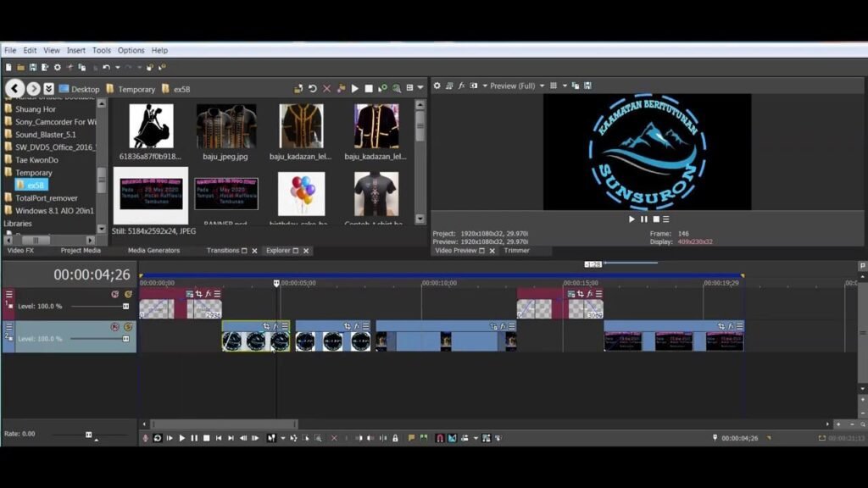Open Video Output FX in preview toolbar
This screenshot has height=488, width=868.
click(461, 86)
